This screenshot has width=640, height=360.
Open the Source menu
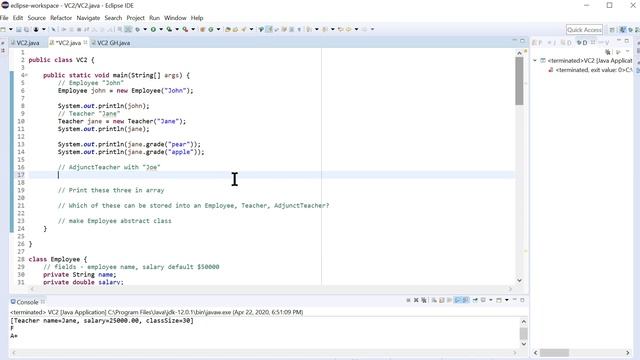point(37,18)
